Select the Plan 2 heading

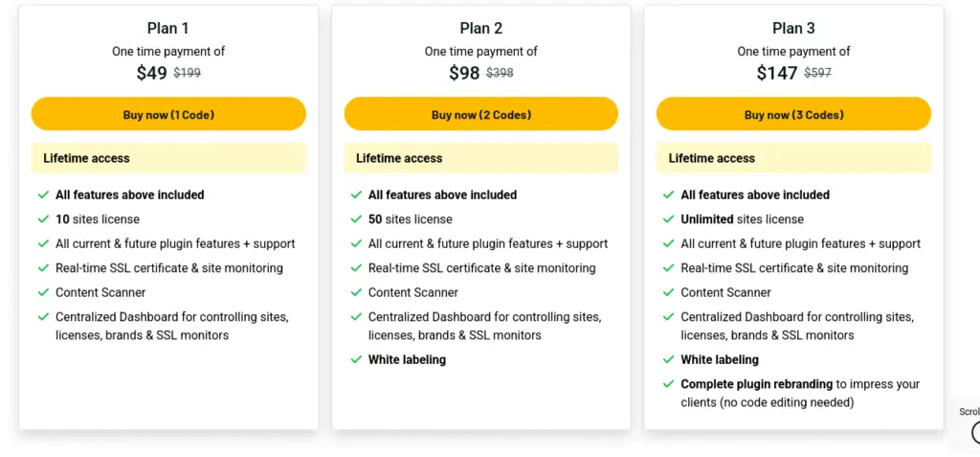pyautogui.click(x=480, y=29)
